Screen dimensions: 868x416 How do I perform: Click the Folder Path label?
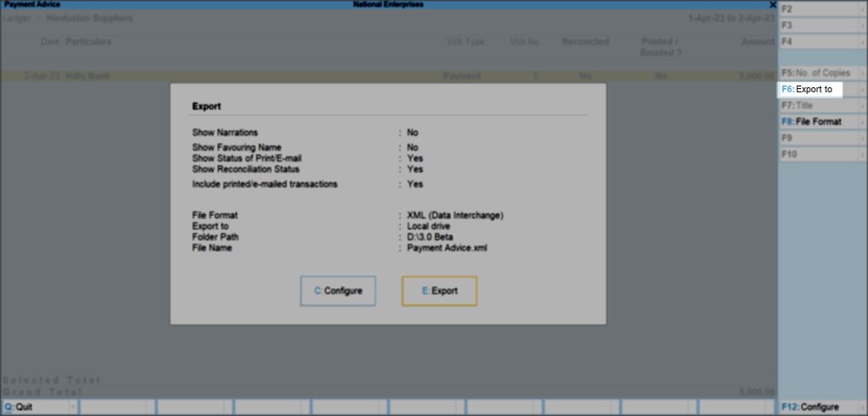[x=215, y=237]
